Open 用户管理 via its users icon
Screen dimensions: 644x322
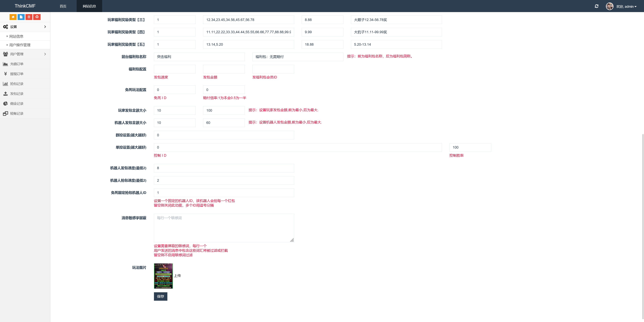(x=6, y=54)
